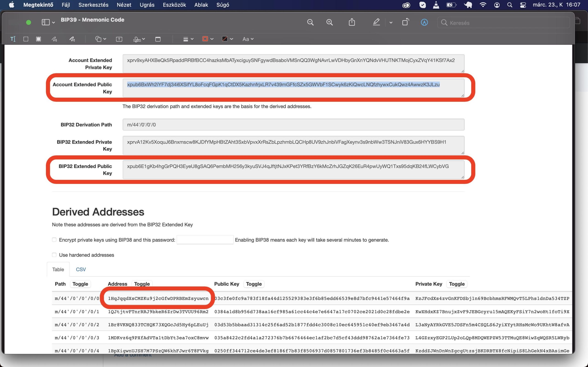588x367 pixels.
Task: Enable BIP38 private key encryption checkbox
Action: click(54, 240)
